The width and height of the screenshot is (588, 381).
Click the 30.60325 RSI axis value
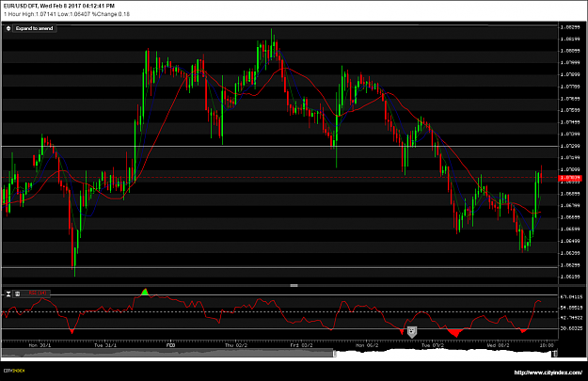coord(571,328)
